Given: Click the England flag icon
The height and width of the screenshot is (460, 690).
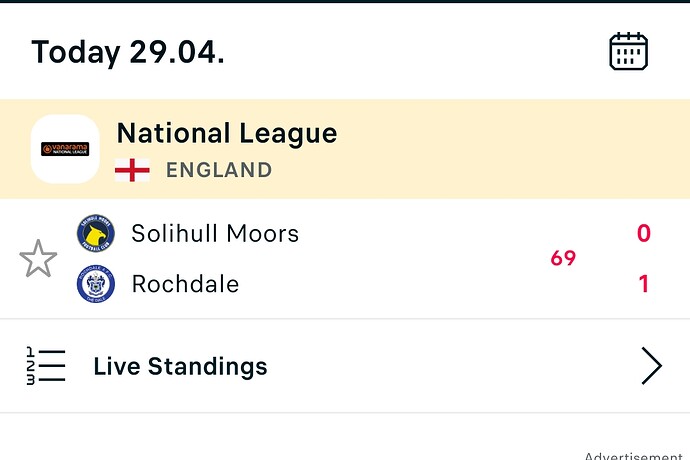Looking at the screenshot, I should point(132,170).
